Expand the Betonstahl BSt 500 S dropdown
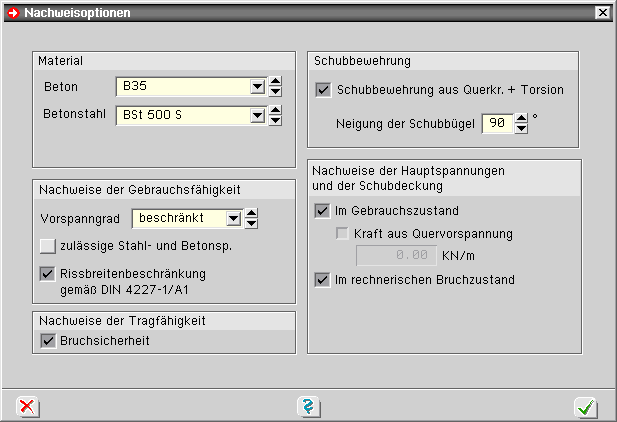The image size is (617, 422). click(x=257, y=116)
